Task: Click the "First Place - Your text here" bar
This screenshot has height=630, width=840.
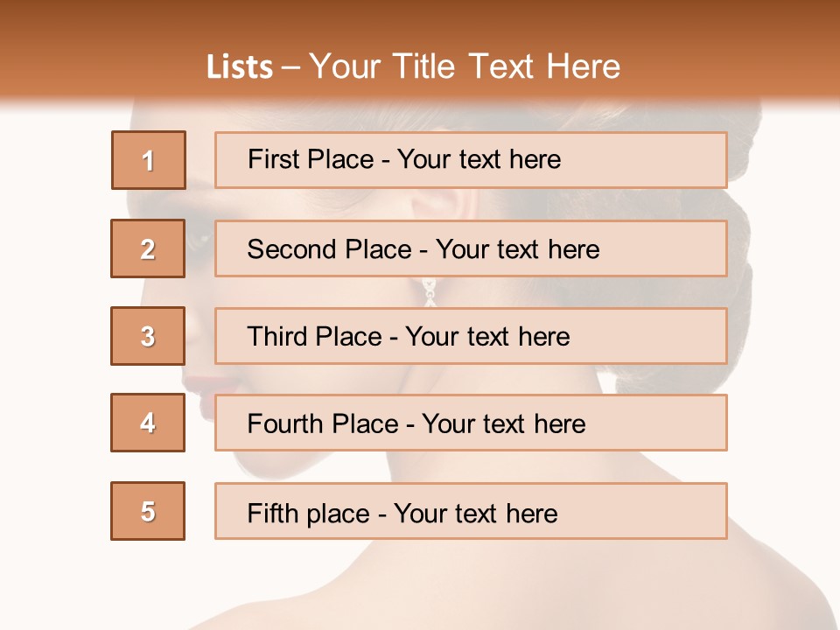Action: [471, 160]
